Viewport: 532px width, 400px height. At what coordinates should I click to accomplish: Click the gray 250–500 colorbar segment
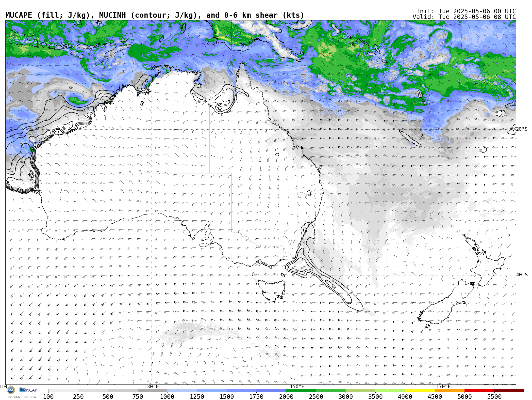[93, 391]
